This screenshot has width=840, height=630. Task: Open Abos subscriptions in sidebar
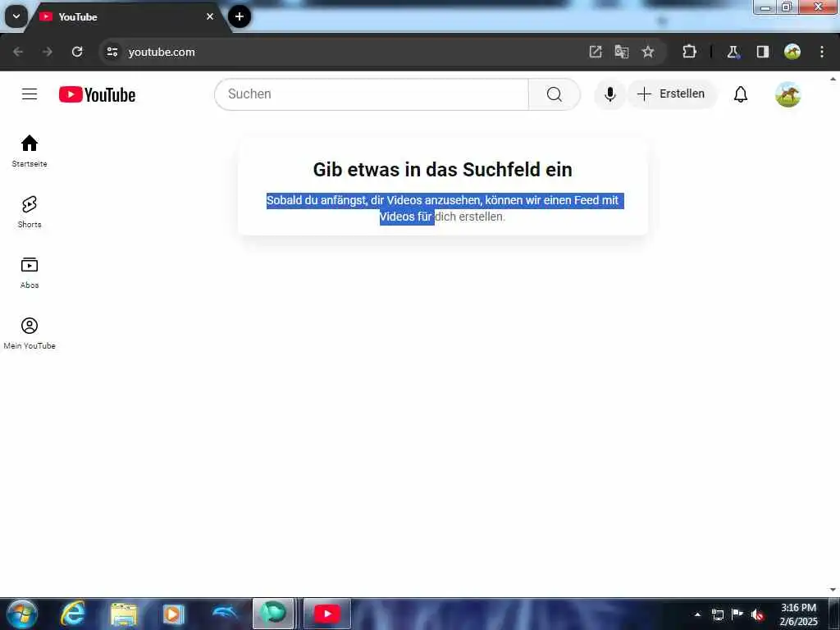(x=30, y=272)
